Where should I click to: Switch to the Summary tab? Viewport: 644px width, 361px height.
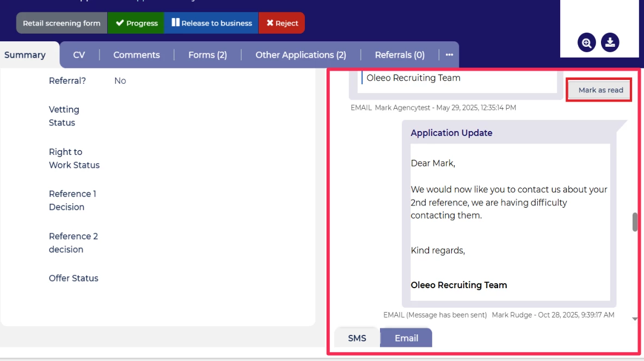[x=25, y=55]
